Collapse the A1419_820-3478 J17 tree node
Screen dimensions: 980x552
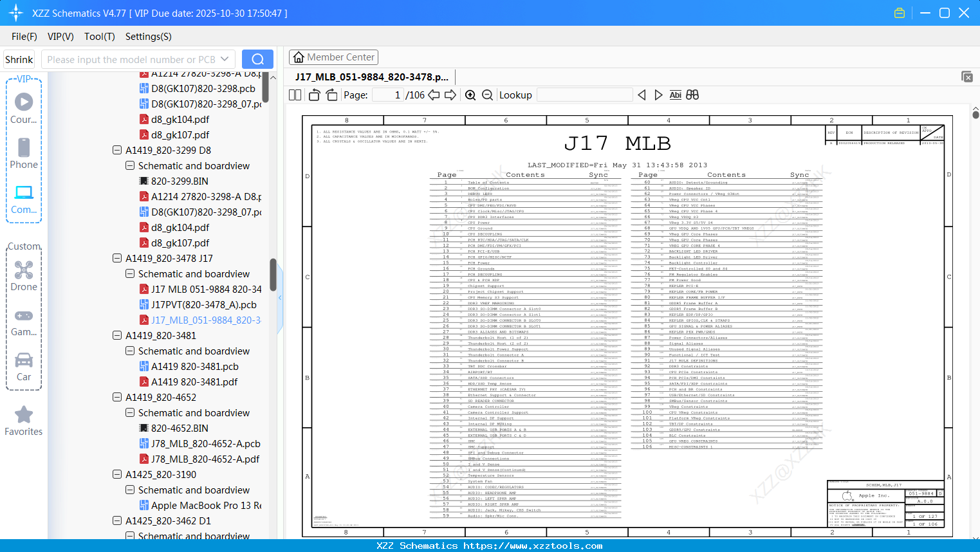click(117, 258)
